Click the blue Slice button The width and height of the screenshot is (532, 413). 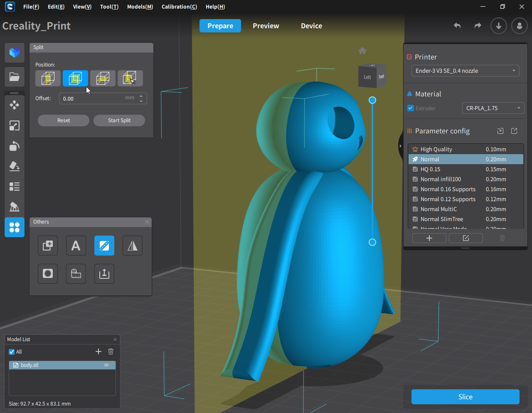click(x=465, y=397)
